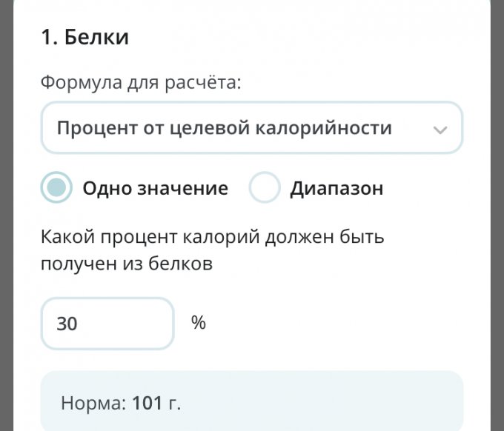Click the 'Формула для расчёта:' label

[141, 82]
